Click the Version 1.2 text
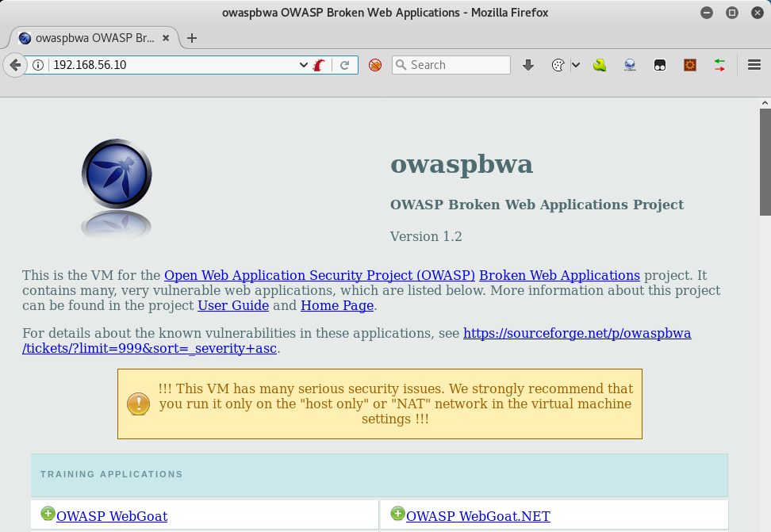This screenshot has height=532, width=771. [426, 236]
